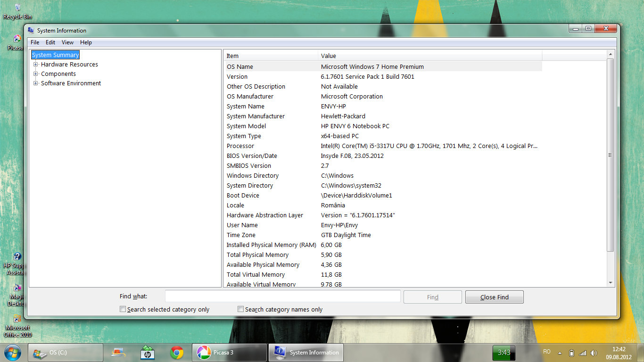Expand the Components tree node
The height and width of the screenshot is (362, 644).
36,74
